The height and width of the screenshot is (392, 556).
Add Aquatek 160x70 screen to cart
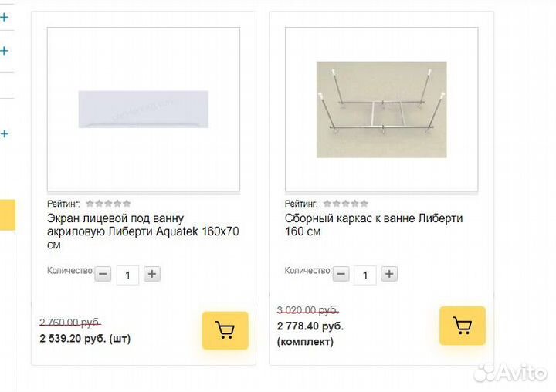[225, 330]
